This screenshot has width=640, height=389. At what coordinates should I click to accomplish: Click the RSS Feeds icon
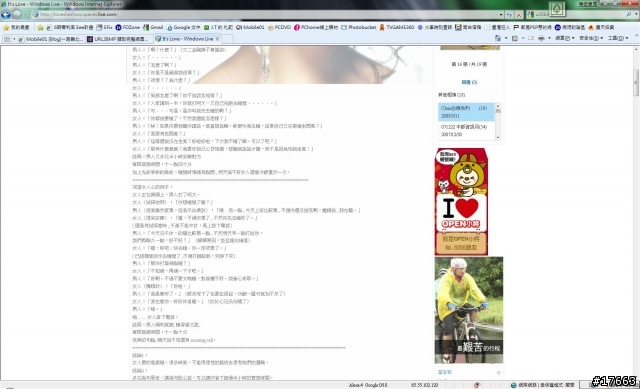[x=515, y=38]
